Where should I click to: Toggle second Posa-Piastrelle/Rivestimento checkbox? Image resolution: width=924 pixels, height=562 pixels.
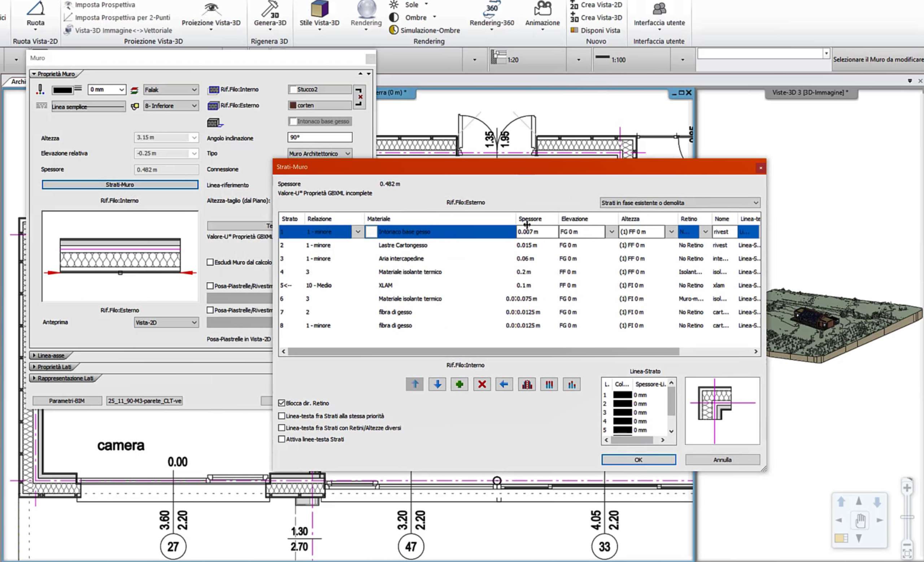click(210, 310)
